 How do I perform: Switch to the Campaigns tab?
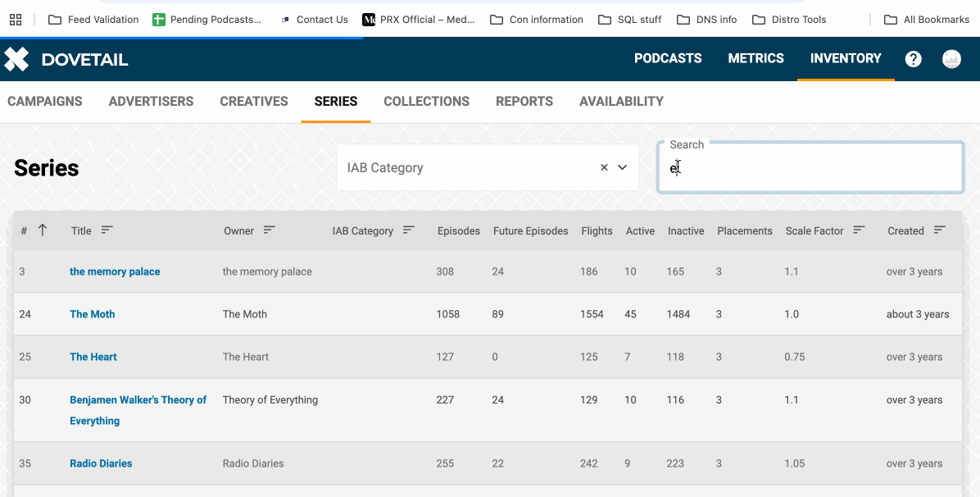tap(44, 102)
